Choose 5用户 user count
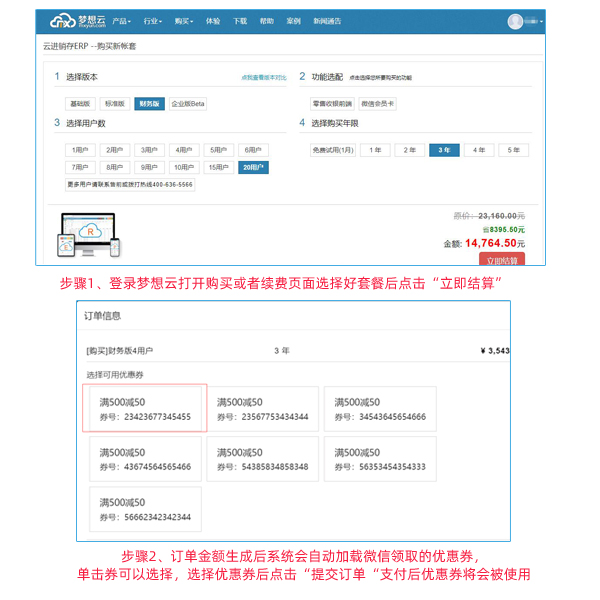Image resolution: width=600 pixels, height=600 pixels. 218,150
